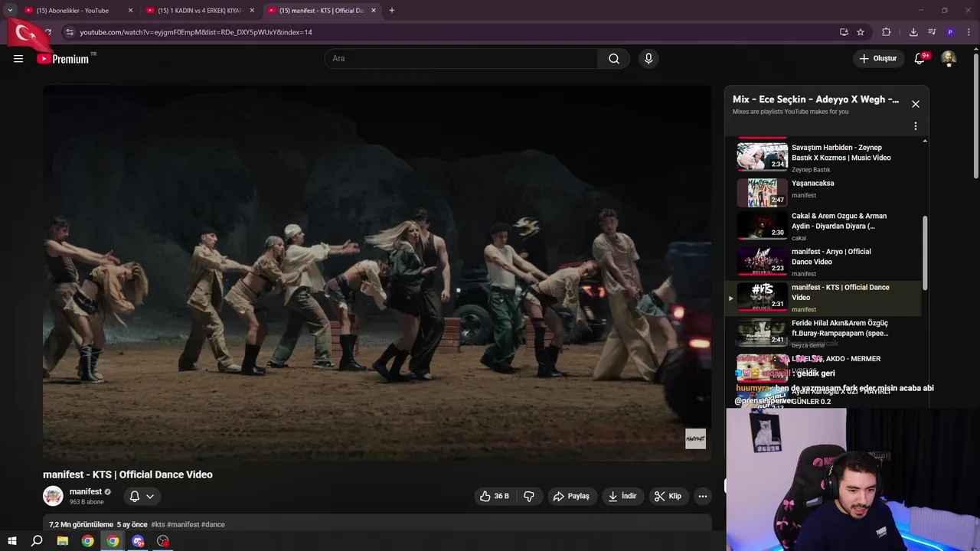This screenshot has width=980, height=551.
Task: Switch to the 1 KADIN vs 4 ERKEK tab
Action: click(199, 11)
